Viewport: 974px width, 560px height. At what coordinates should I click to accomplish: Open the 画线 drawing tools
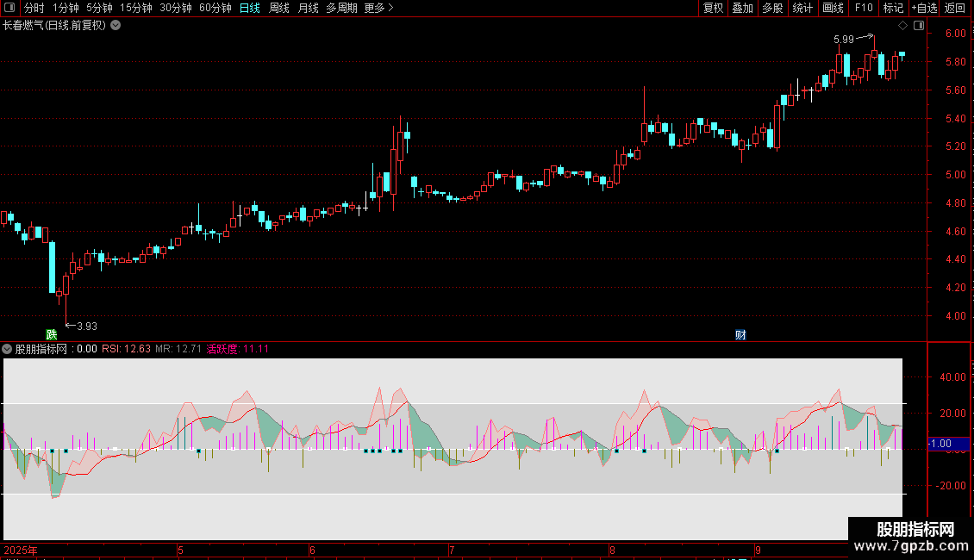click(x=833, y=8)
